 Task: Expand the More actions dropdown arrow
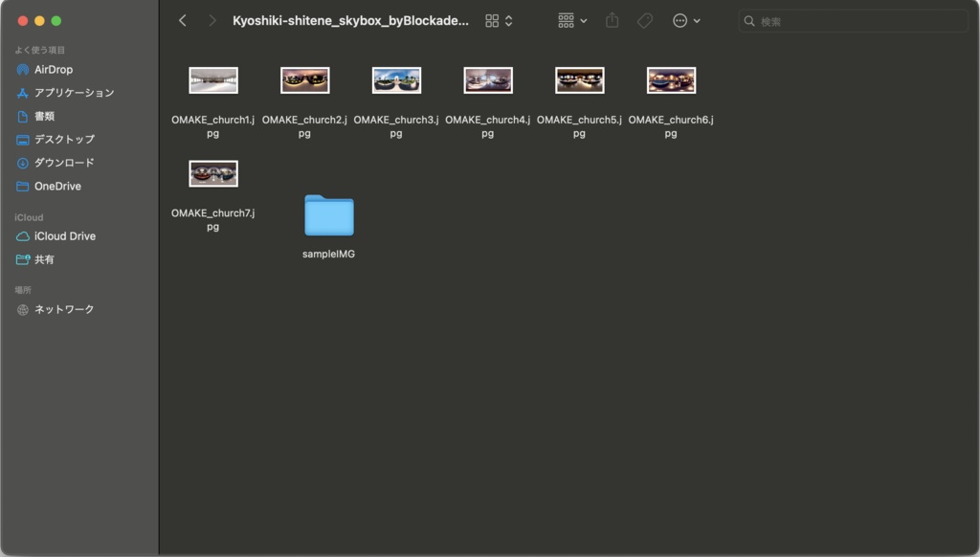tap(697, 21)
